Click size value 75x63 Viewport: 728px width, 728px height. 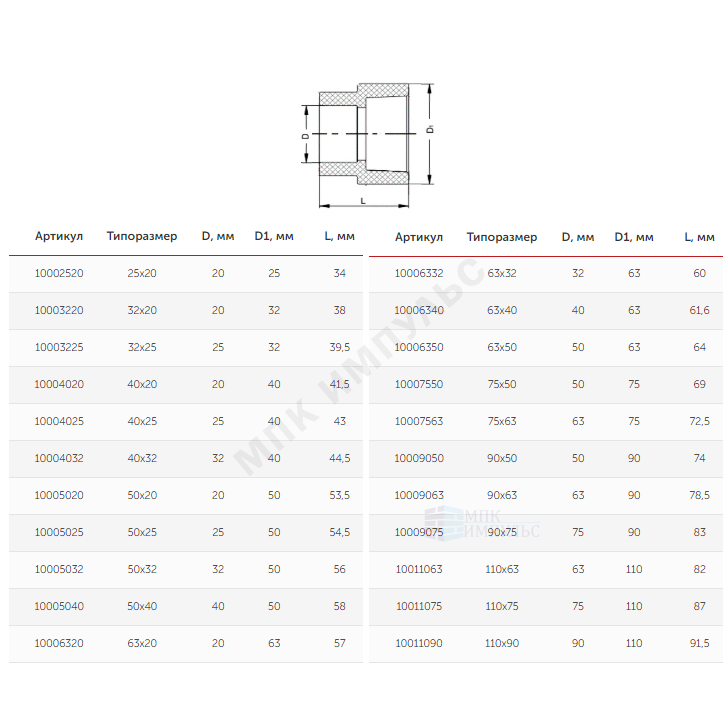(502, 421)
